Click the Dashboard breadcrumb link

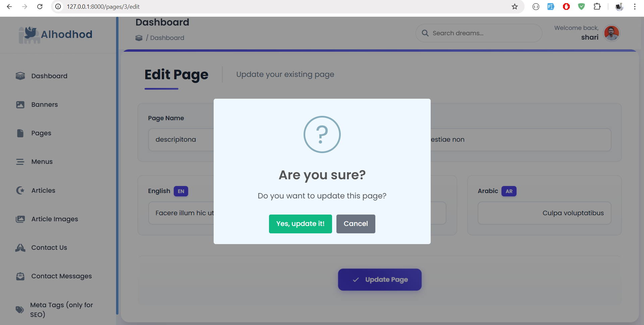click(x=167, y=38)
